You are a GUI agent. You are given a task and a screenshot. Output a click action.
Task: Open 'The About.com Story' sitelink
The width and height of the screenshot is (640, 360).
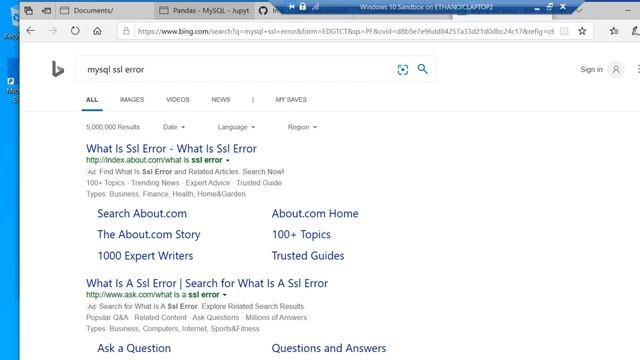(149, 234)
